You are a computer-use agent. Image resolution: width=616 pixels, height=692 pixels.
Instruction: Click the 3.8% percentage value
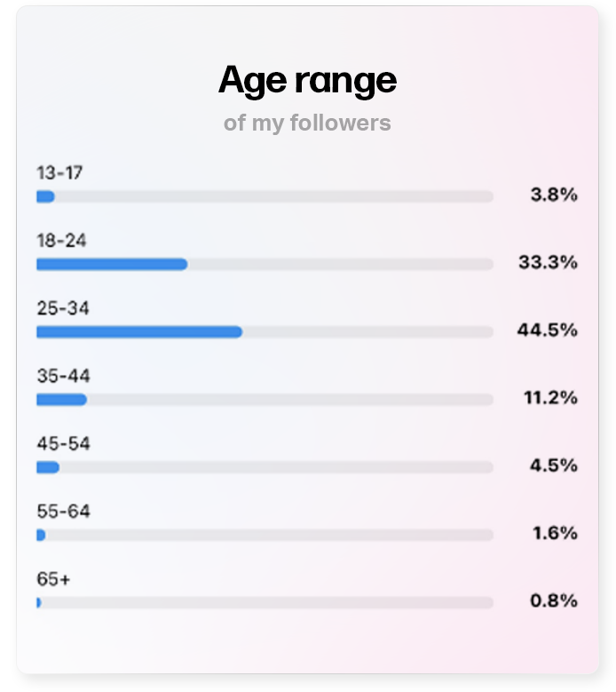point(554,195)
